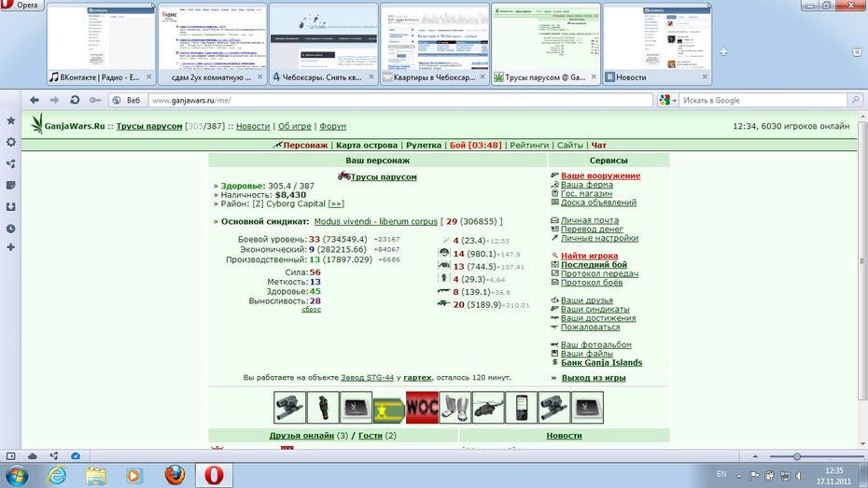This screenshot has height=488, width=868.
Task: Toggle the panel button in Opera status bar
Action: click(x=10, y=456)
